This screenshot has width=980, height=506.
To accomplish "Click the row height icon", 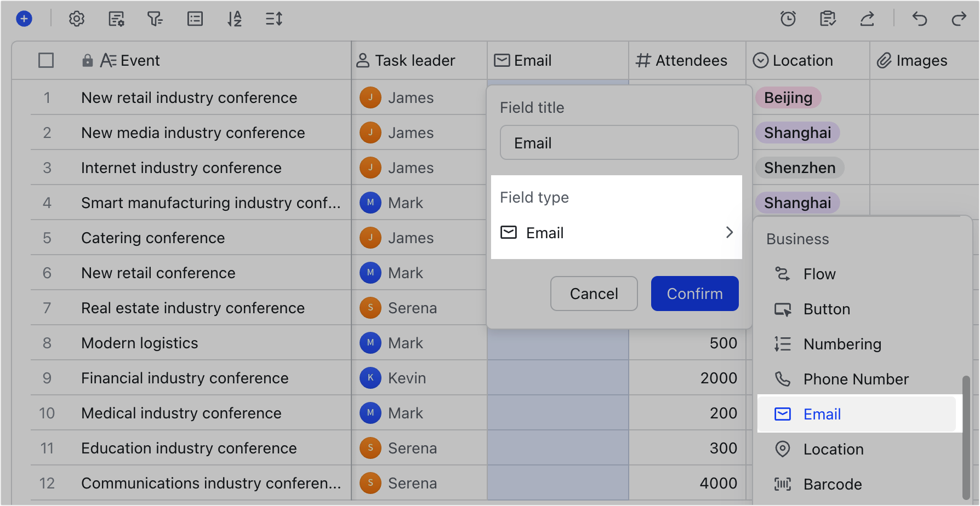I will pyautogui.click(x=274, y=19).
